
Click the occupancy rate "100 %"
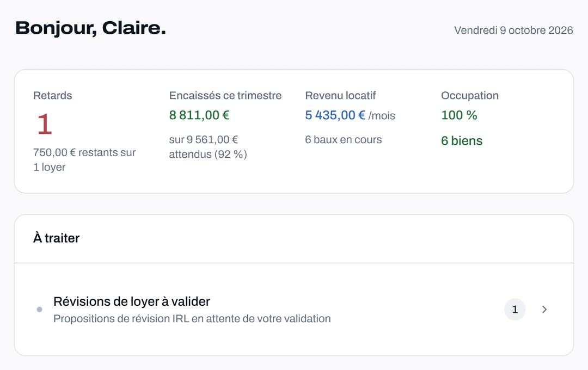(x=459, y=115)
